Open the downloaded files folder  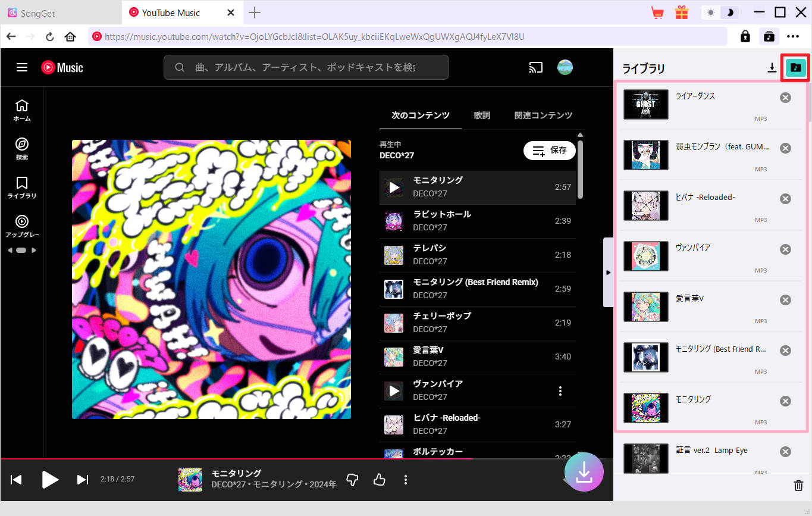795,68
